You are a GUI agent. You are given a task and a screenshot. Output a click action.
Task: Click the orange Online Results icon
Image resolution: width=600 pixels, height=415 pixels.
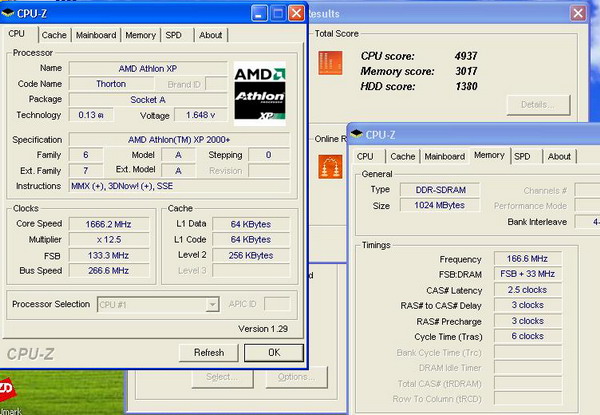click(330, 166)
